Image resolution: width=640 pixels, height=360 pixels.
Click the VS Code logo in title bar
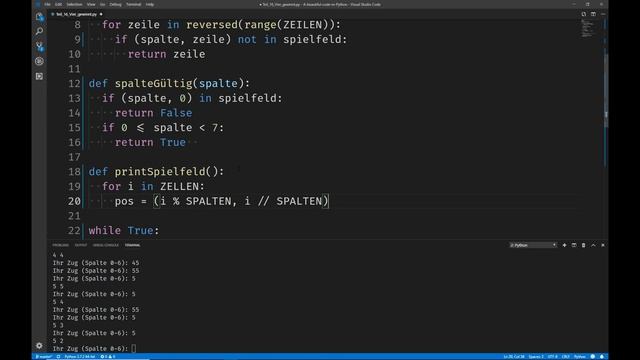(38, 4)
